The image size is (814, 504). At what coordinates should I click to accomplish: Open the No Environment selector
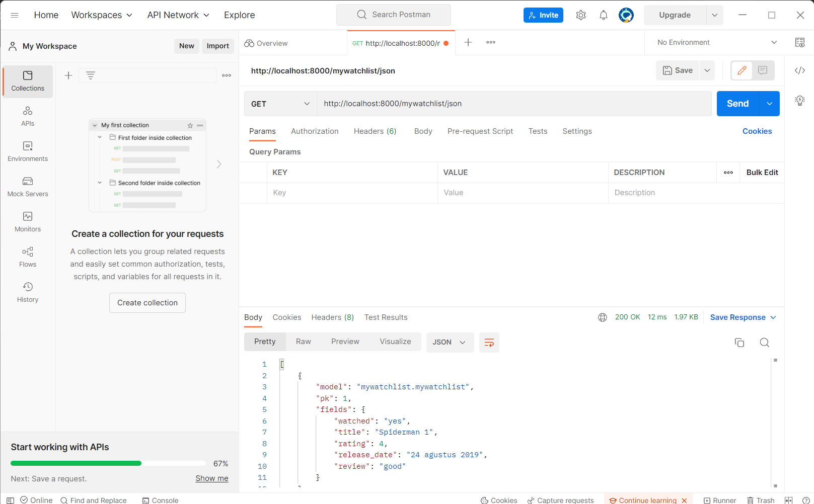(x=714, y=42)
